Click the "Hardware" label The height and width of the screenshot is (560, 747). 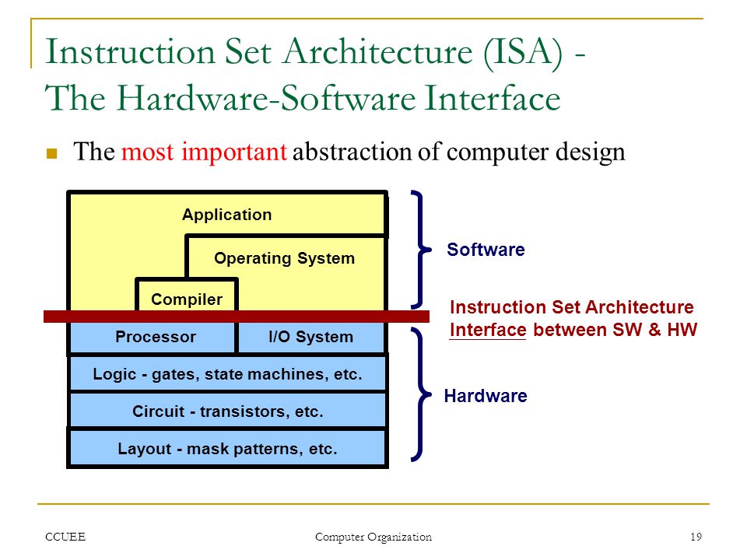coord(486,396)
